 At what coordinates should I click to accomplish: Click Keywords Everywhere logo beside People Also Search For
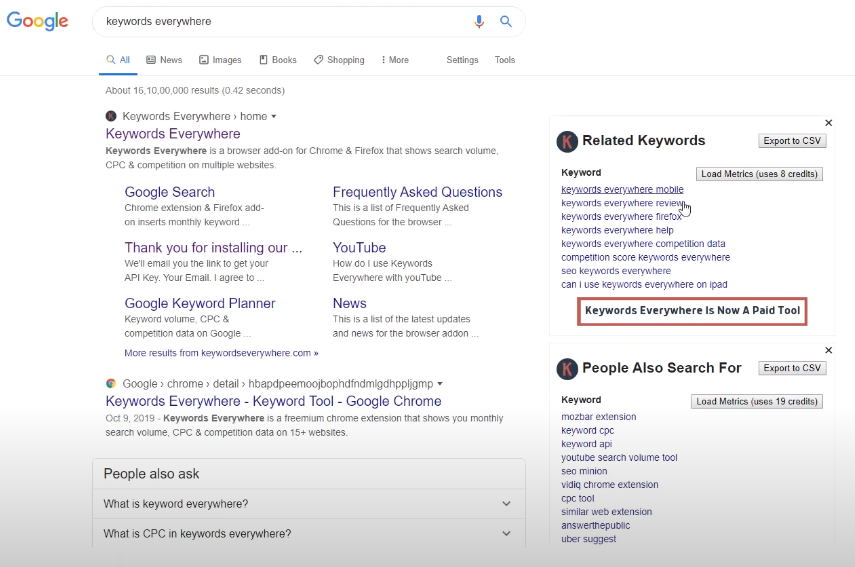(x=567, y=369)
